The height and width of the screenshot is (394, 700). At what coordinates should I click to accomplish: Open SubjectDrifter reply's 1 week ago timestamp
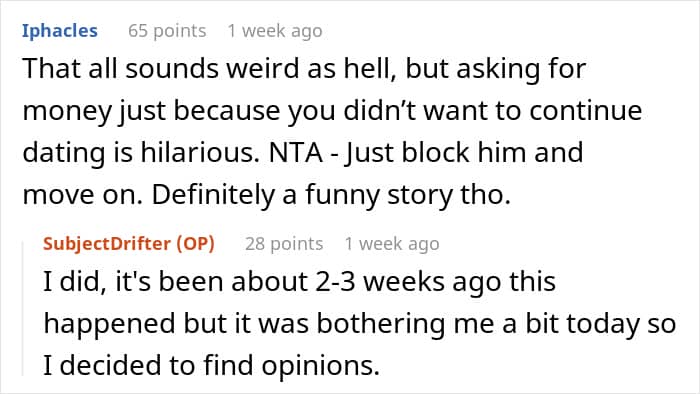point(392,244)
